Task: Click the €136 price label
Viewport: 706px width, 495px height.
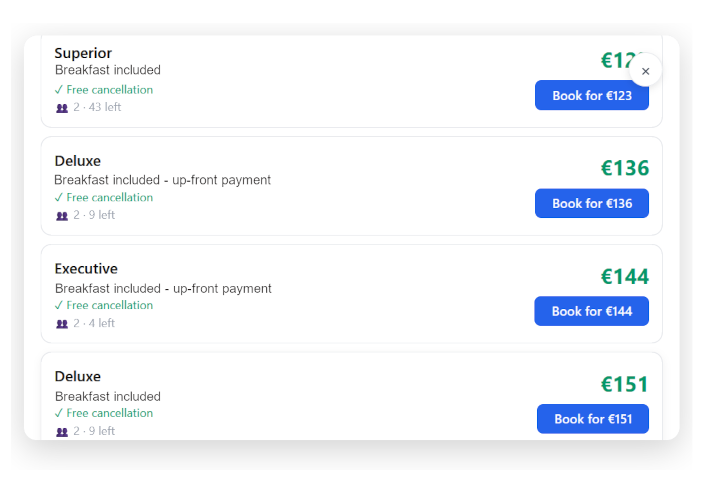Action: (624, 168)
